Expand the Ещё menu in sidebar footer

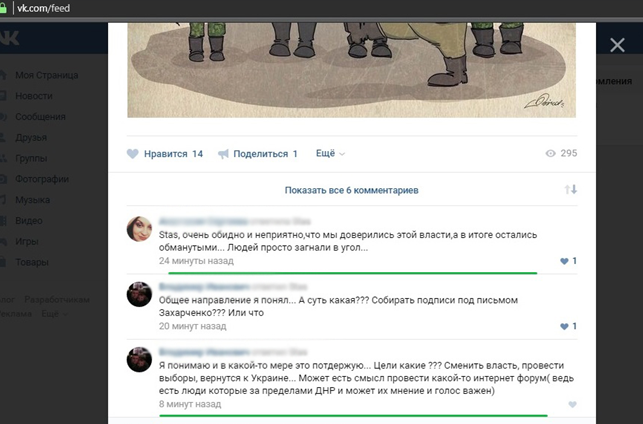coord(54,314)
